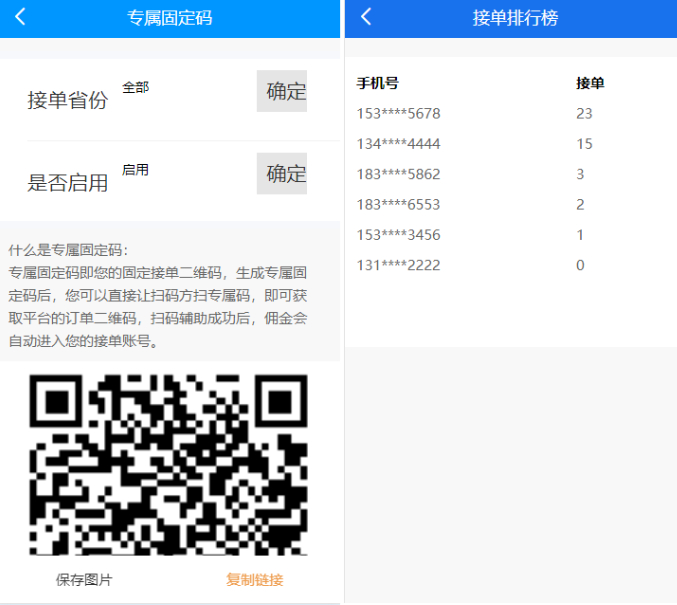Click the 手机号 column header
This screenshot has width=677, height=605.
[x=377, y=83]
